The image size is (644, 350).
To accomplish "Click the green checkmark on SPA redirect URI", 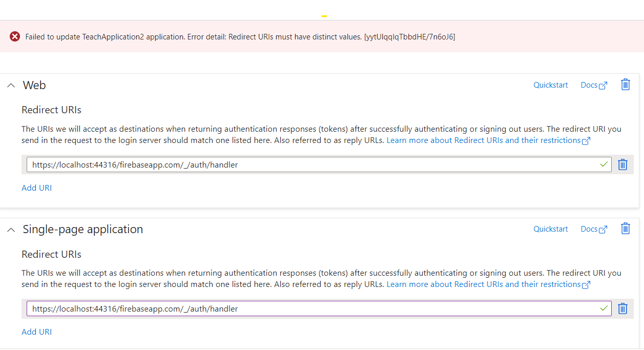I will click(x=604, y=308).
